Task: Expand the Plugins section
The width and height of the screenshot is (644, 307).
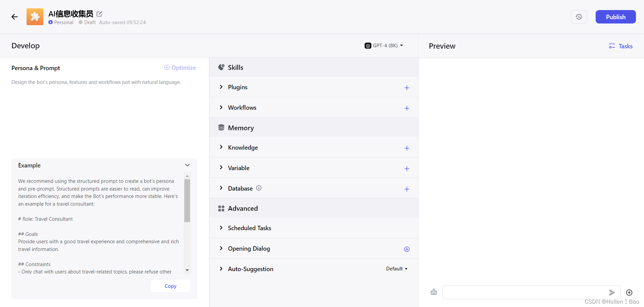Action: [x=221, y=87]
